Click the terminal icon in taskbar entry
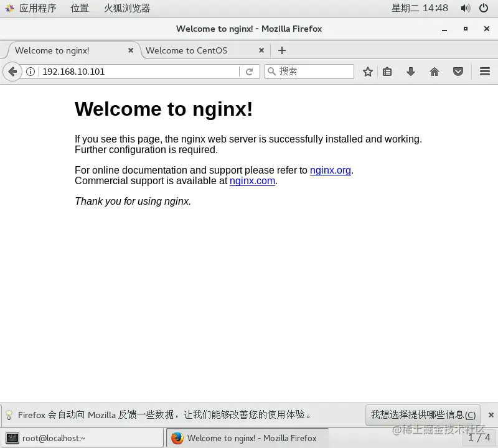Viewport: 498px width, 448px height. tap(12, 438)
